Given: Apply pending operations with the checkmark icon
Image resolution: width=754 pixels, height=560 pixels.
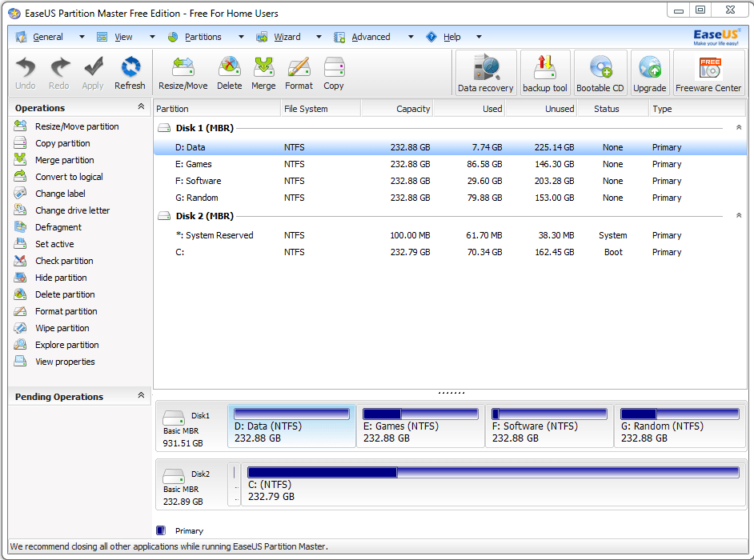Looking at the screenshot, I should tap(92, 72).
